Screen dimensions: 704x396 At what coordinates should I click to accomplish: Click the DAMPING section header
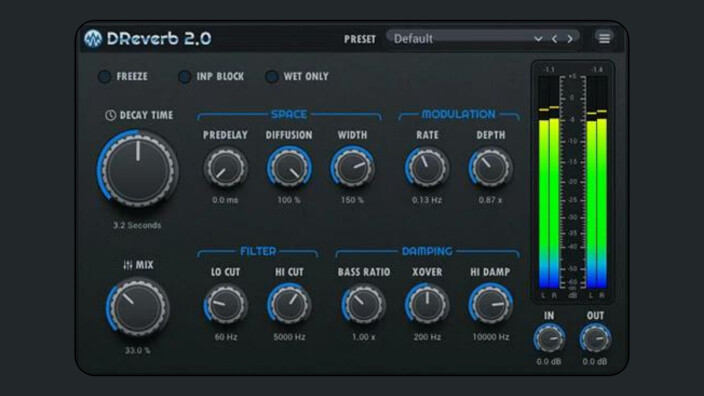(427, 251)
